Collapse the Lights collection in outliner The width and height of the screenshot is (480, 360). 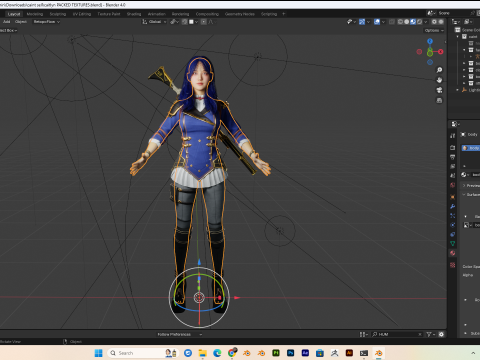pos(458,90)
